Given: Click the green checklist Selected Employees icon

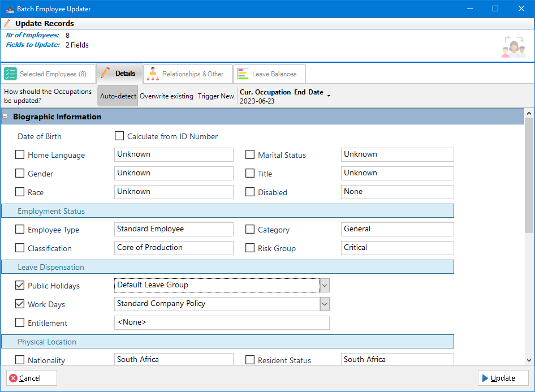Looking at the screenshot, I should (x=10, y=74).
